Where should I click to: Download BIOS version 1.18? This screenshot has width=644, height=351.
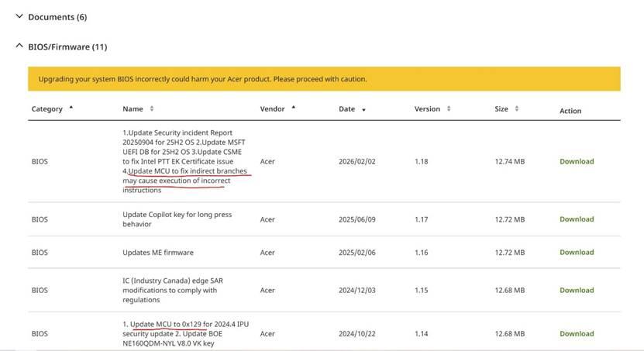point(577,161)
